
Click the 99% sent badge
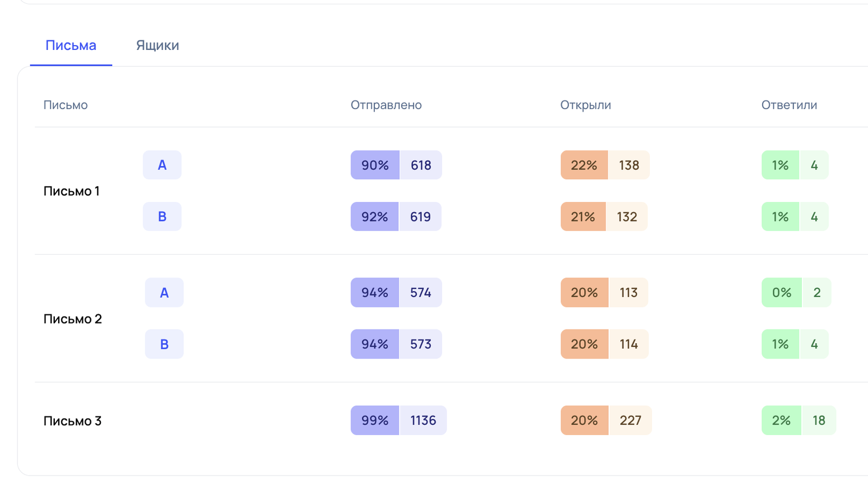click(x=375, y=420)
